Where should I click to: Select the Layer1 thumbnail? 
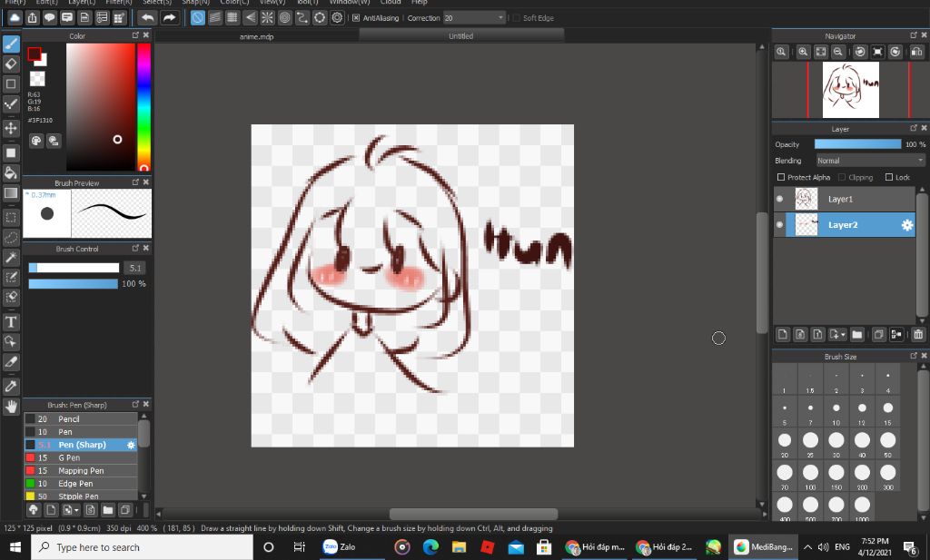806,199
